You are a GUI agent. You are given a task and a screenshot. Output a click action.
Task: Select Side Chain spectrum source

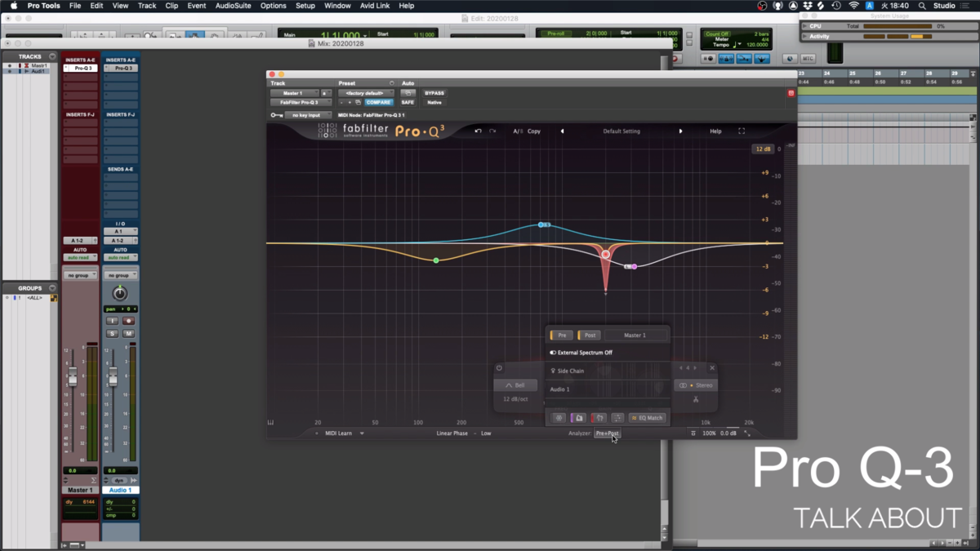609,371
